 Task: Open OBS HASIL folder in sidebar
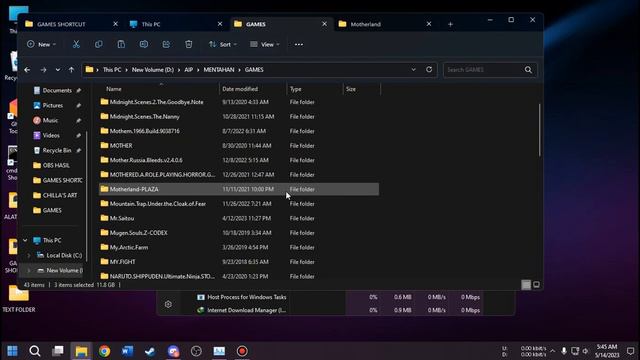coord(56,165)
